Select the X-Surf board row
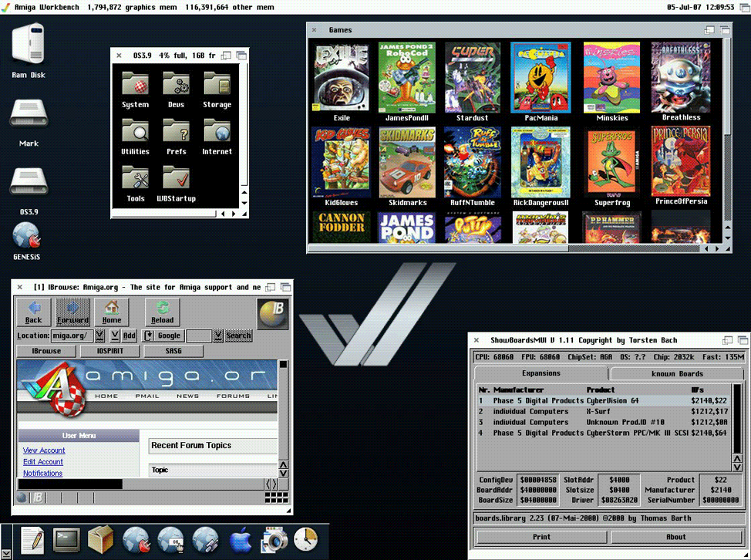Viewport: 751px width, 560px height. [x=605, y=411]
